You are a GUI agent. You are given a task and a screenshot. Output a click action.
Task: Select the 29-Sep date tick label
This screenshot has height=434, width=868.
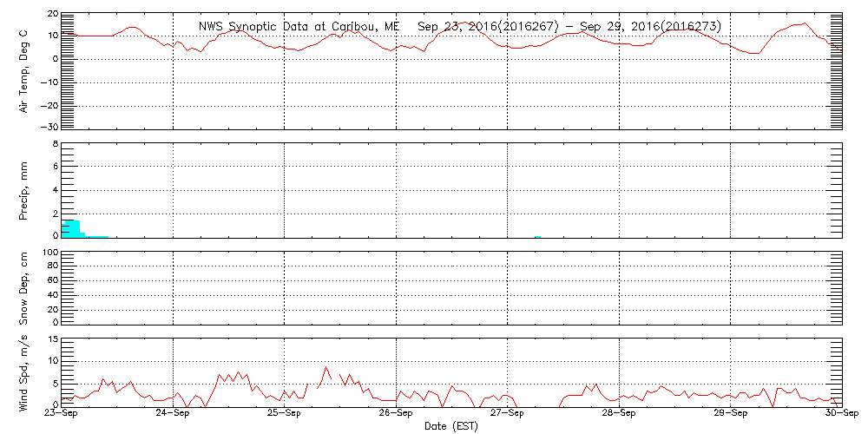point(730,414)
